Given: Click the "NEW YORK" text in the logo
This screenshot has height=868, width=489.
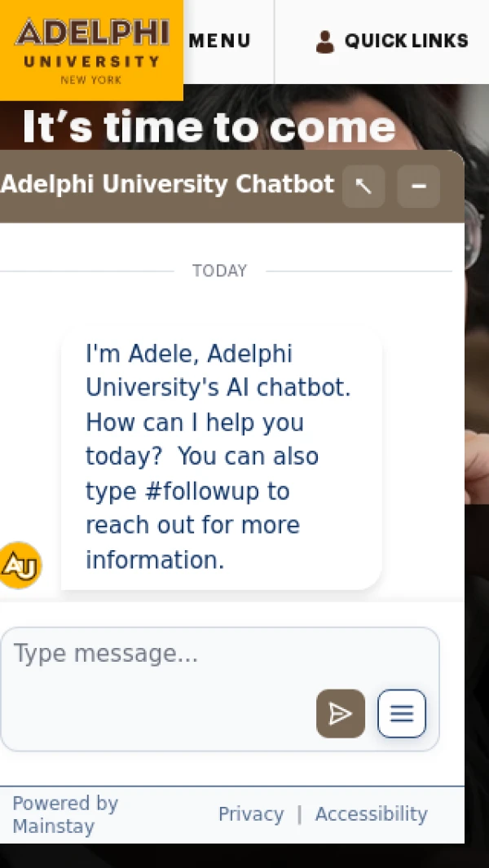Looking at the screenshot, I should tap(91, 80).
